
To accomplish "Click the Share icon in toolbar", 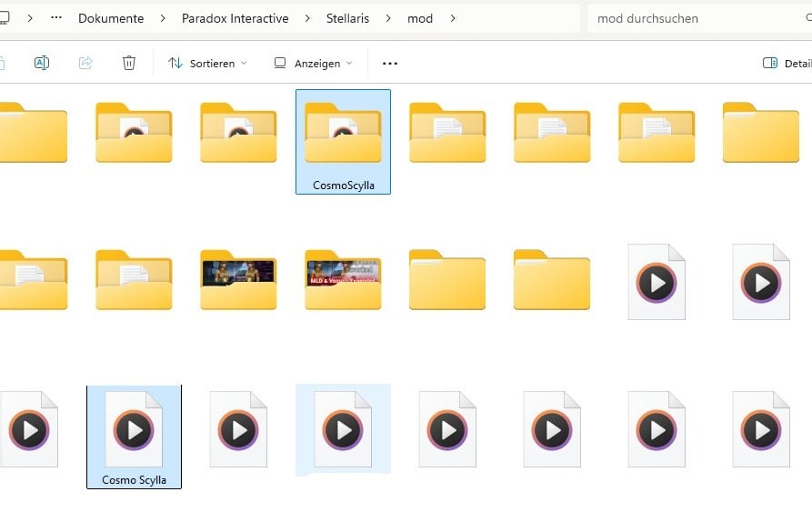I will (x=85, y=63).
